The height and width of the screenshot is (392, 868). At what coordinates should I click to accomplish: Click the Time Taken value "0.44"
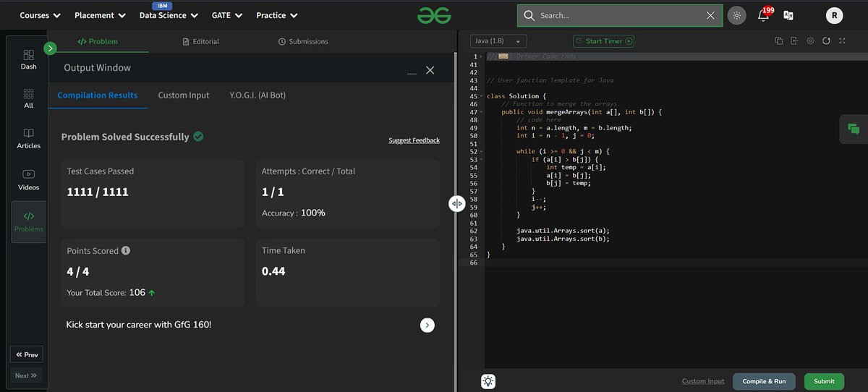click(273, 271)
